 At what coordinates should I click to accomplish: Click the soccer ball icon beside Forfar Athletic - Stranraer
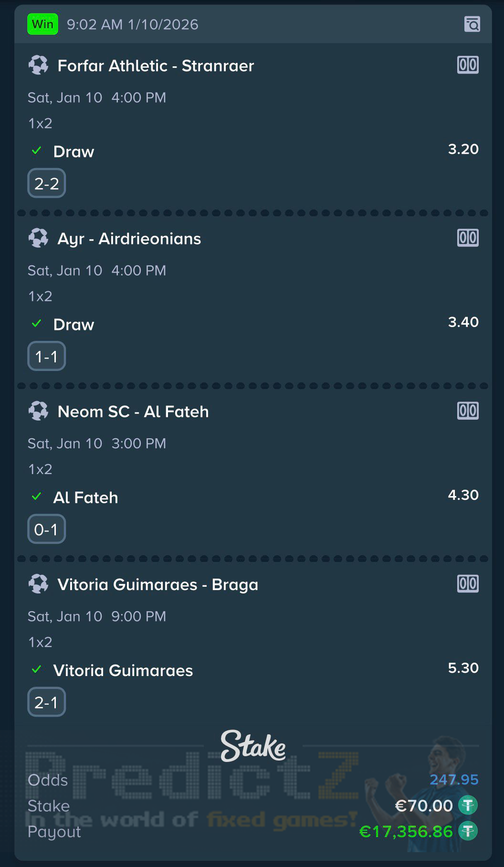[38, 65]
